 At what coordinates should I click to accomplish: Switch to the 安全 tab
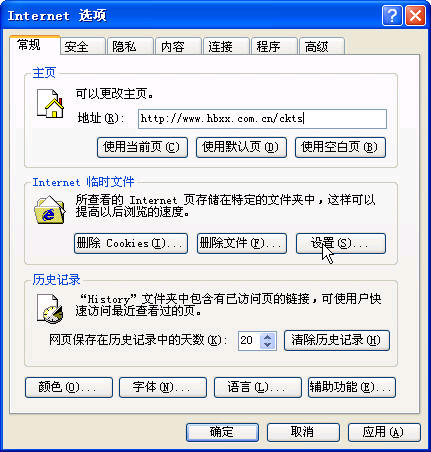(x=83, y=46)
